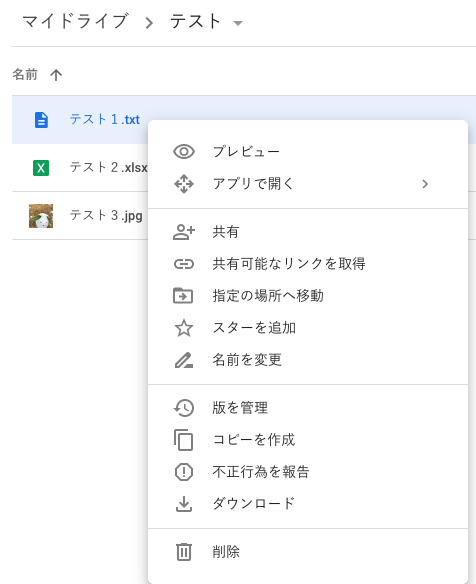Click the download arrow icon

(184, 504)
